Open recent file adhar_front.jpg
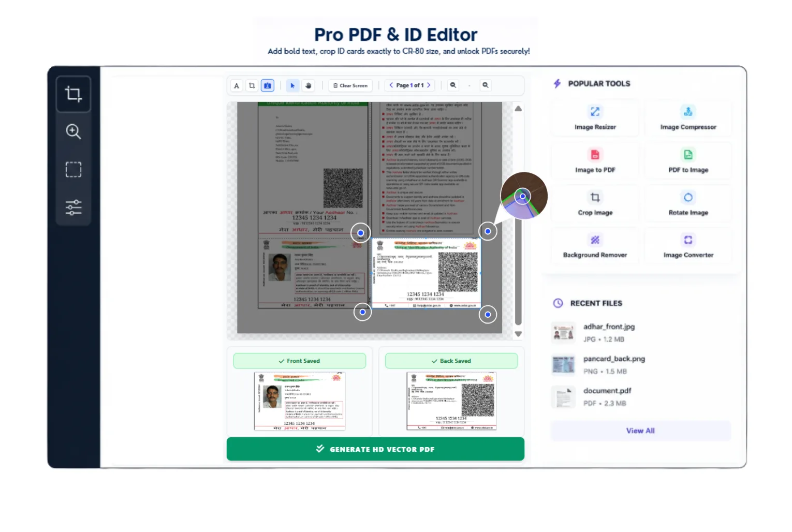The width and height of the screenshot is (792, 532). click(641, 333)
